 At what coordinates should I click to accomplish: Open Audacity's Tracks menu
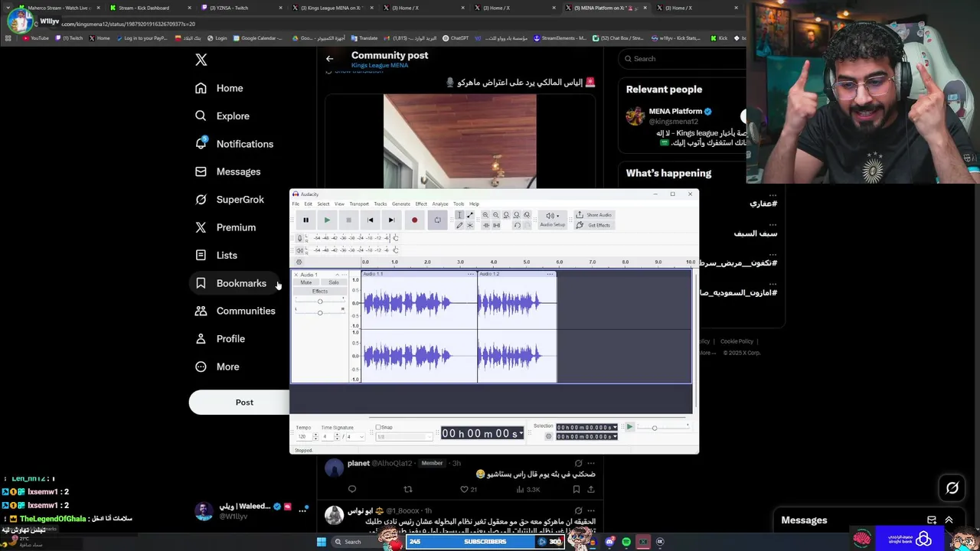point(381,204)
